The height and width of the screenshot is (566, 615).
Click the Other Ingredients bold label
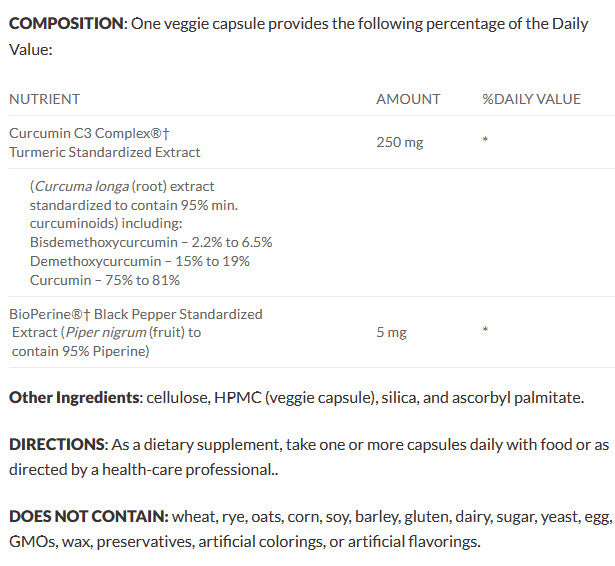pyautogui.click(x=73, y=398)
